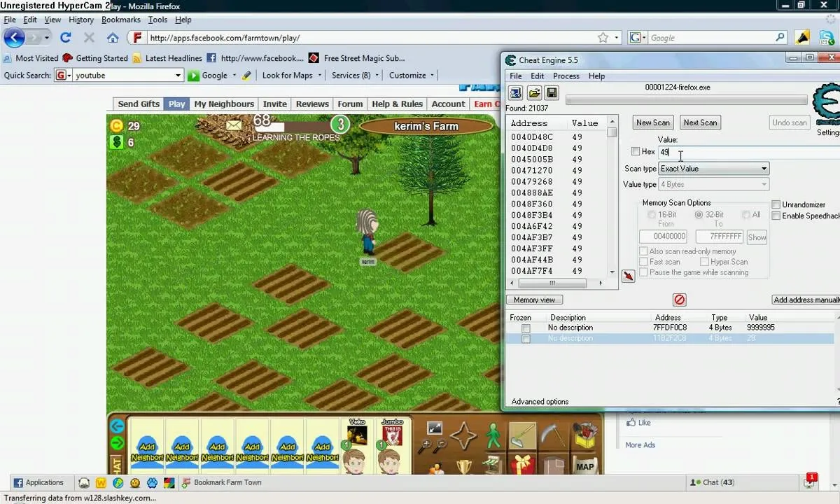Screen dimensions: 840x504
Task: Open Advanced options in Cheat Engine
Action: (540, 402)
